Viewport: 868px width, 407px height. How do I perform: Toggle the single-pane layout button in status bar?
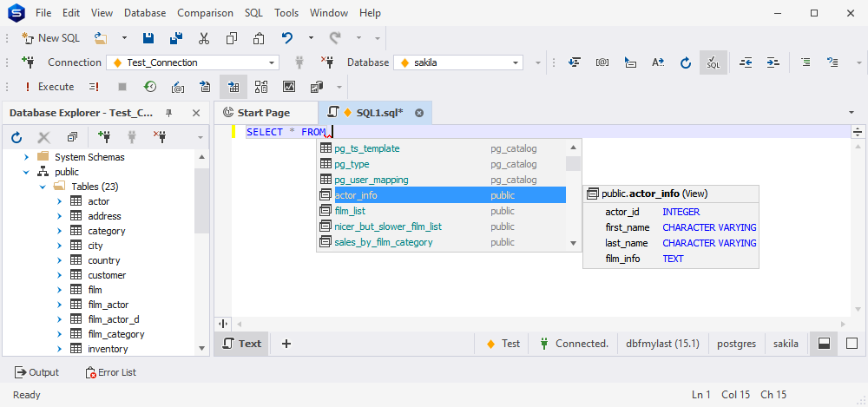(x=852, y=344)
